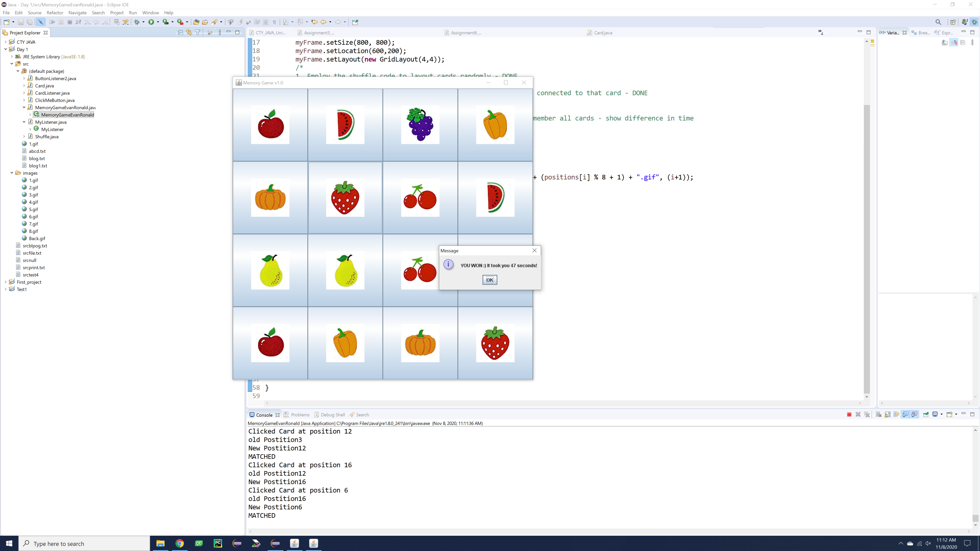980x551 pixels.
Task: Click Collapse All in Project Explorer
Action: click(x=180, y=33)
